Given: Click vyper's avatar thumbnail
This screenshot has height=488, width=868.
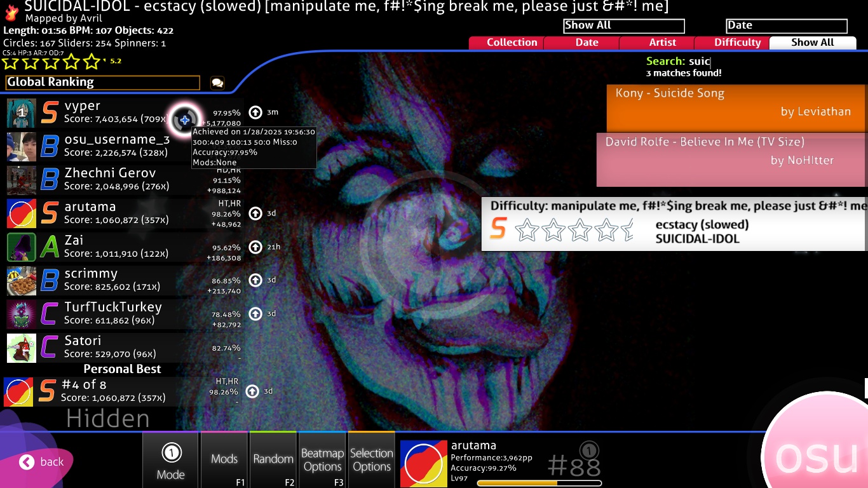Looking at the screenshot, I should (22, 113).
